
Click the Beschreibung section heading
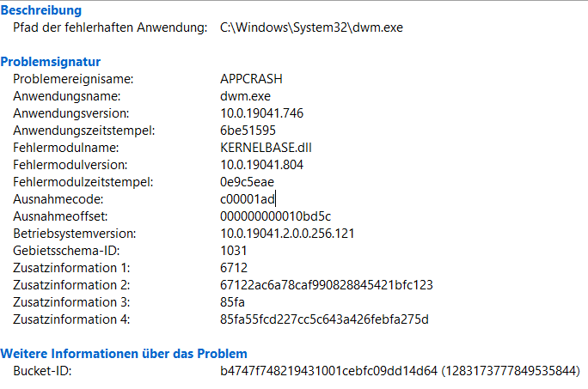(41, 10)
